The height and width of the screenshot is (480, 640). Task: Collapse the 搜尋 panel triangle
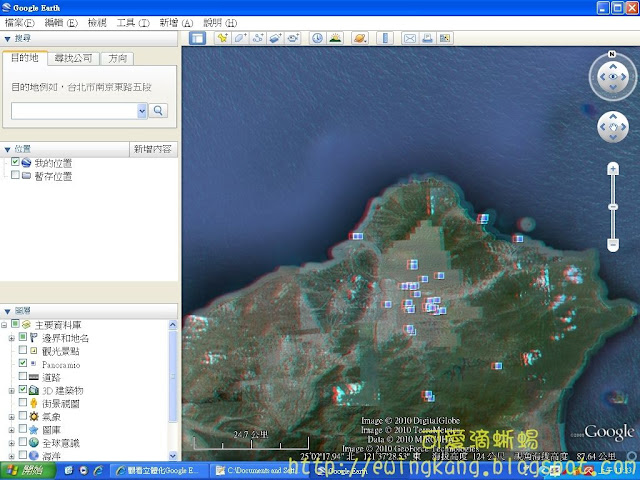coord(7,39)
